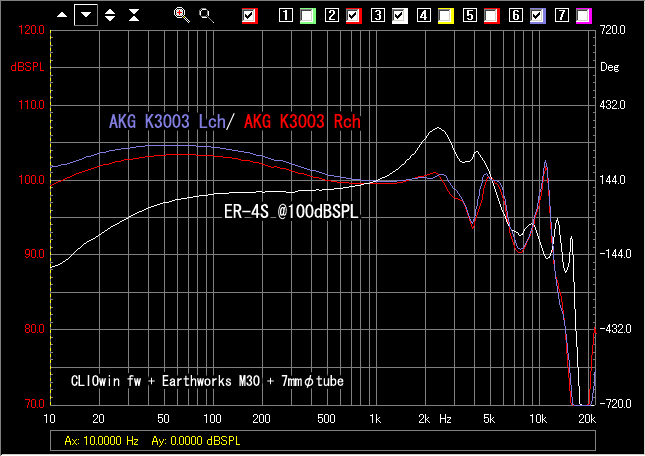Click the '-144.0' right axis value
This screenshot has height=456, width=645.
615,254
